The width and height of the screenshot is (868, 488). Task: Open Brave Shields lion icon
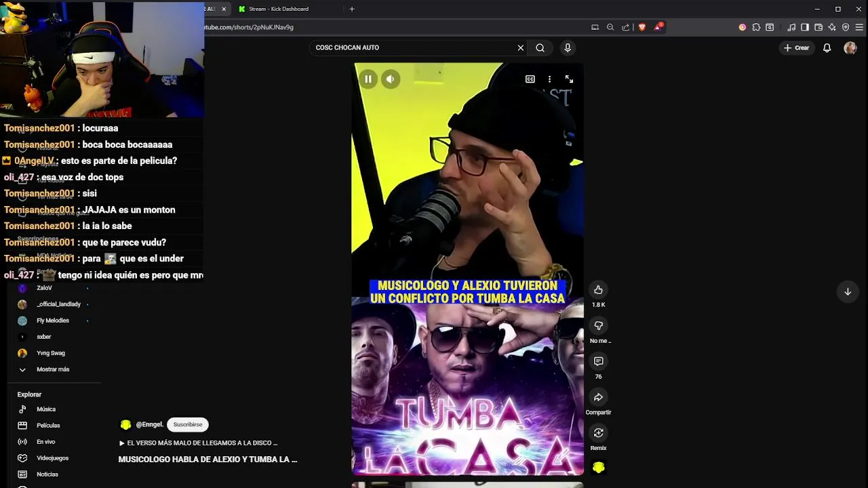[642, 27]
